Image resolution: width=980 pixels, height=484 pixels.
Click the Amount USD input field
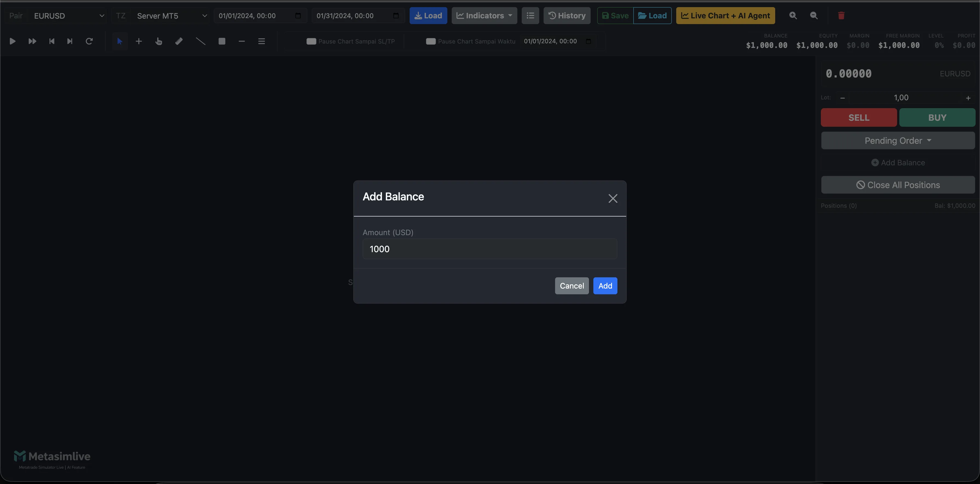[x=490, y=249]
